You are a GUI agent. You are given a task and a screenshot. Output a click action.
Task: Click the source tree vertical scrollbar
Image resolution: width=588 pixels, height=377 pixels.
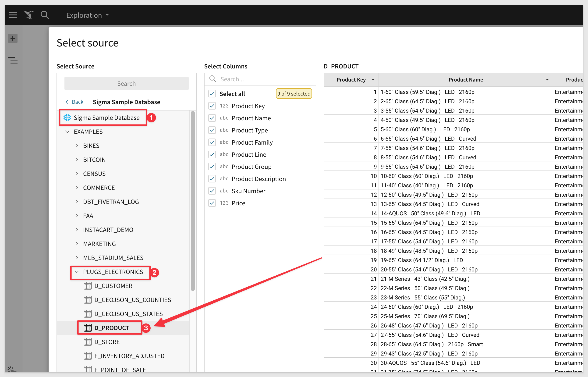(x=193, y=201)
